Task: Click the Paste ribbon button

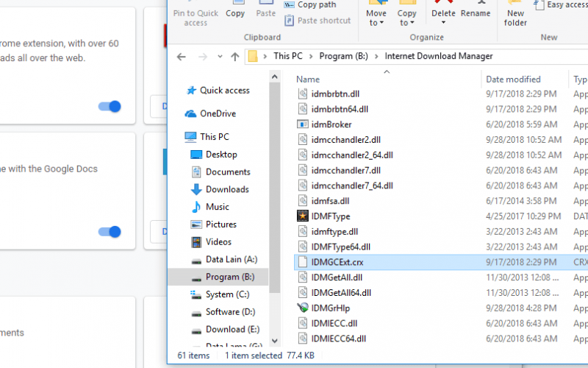Action: click(266, 9)
